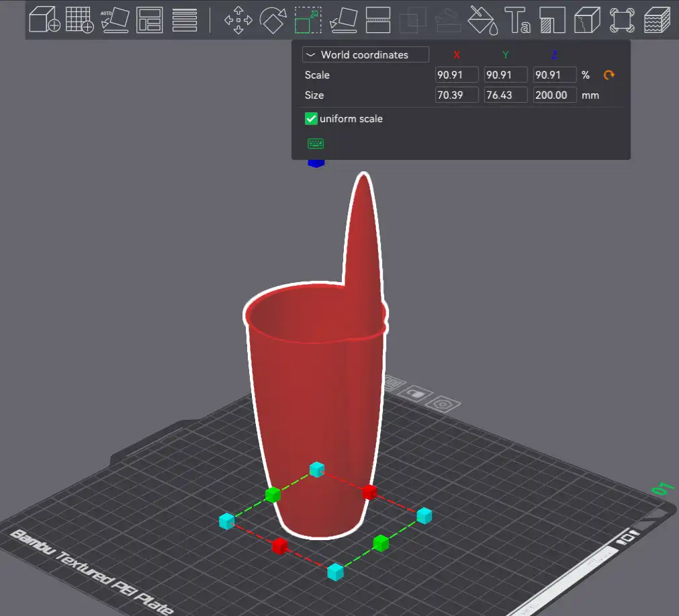Click the blue Z-axis scale handle
The width and height of the screenshot is (679, 616).
click(316, 162)
